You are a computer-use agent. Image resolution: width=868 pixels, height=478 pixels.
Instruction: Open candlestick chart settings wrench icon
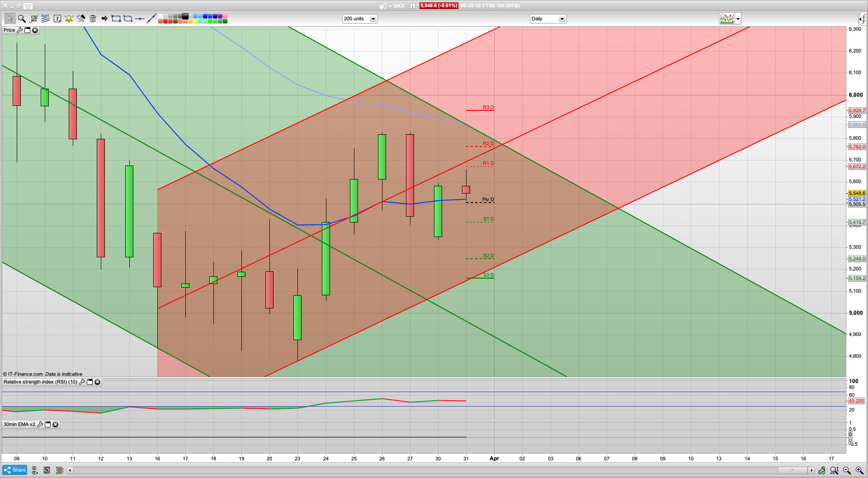pos(821,470)
